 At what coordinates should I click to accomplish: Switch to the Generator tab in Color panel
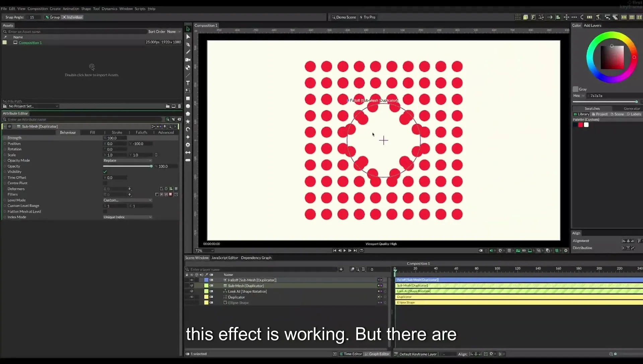(x=632, y=108)
